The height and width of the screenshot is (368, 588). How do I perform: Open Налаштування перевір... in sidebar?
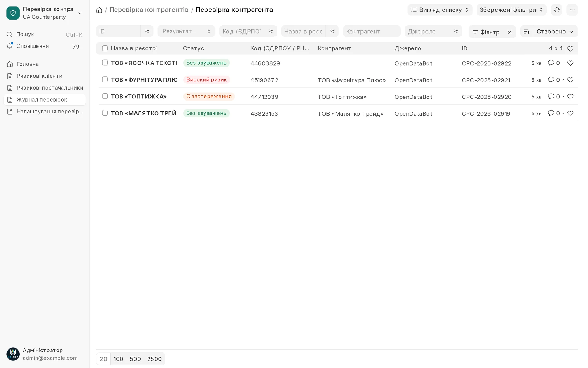[x=45, y=112]
